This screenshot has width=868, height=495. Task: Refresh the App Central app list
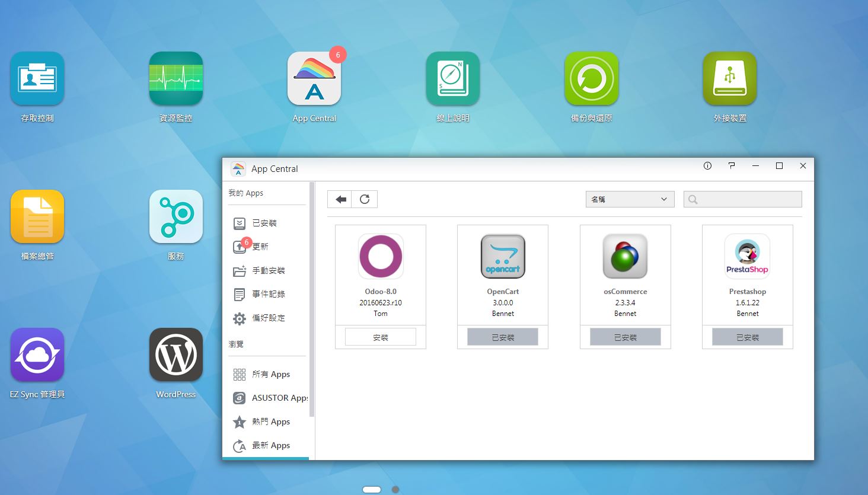coord(365,199)
